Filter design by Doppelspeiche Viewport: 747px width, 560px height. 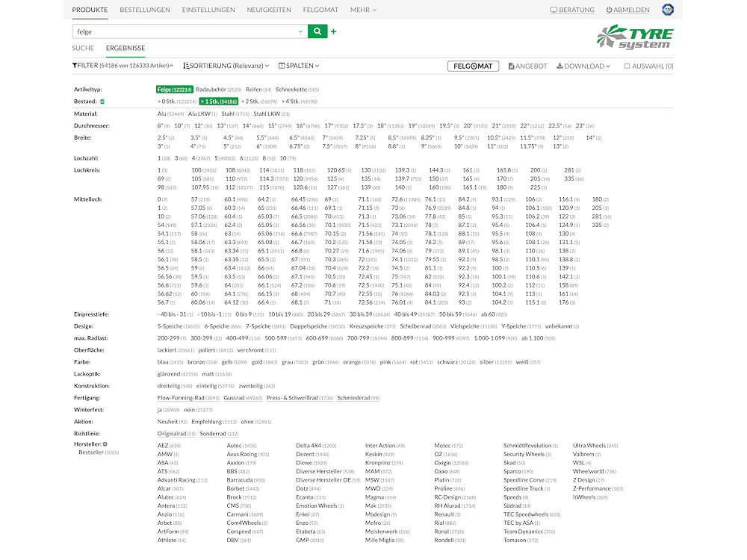[x=317, y=326]
